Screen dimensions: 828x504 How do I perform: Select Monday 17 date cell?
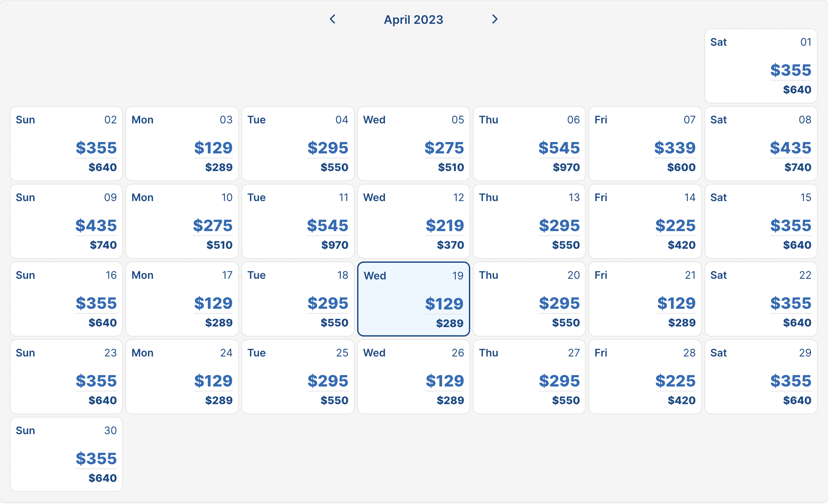click(x=182, y=299)
